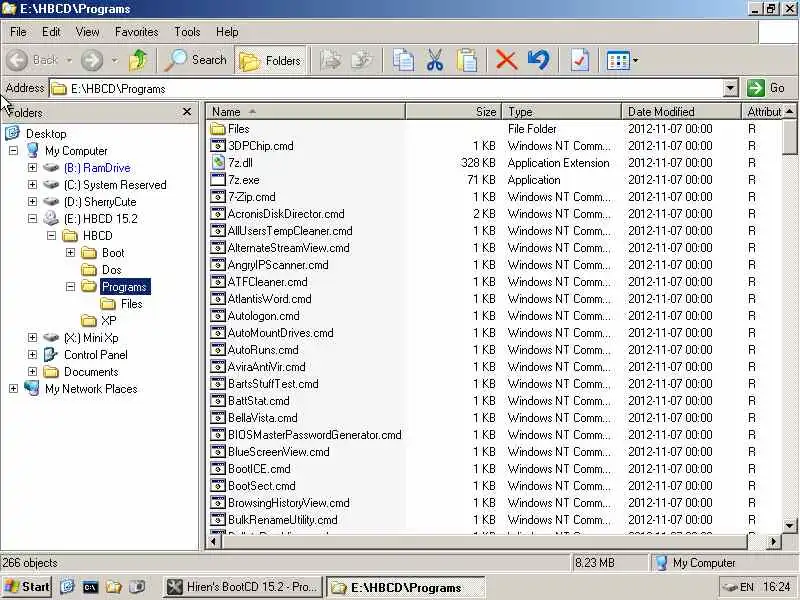800x600 pixels.
Task: Open the Help menu
Action: point(227,32)
